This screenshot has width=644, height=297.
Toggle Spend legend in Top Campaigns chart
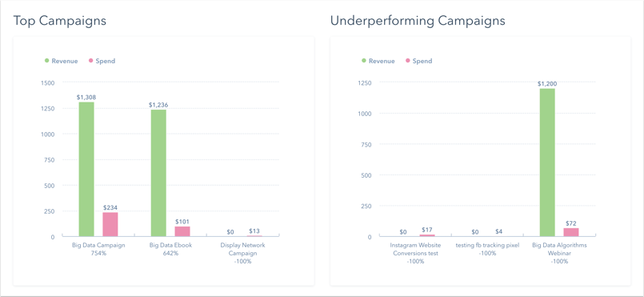coord(102,61)
